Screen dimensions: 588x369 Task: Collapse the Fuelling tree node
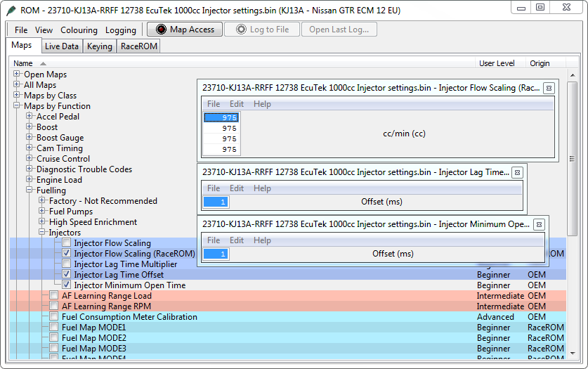click(x=30, y=190)
